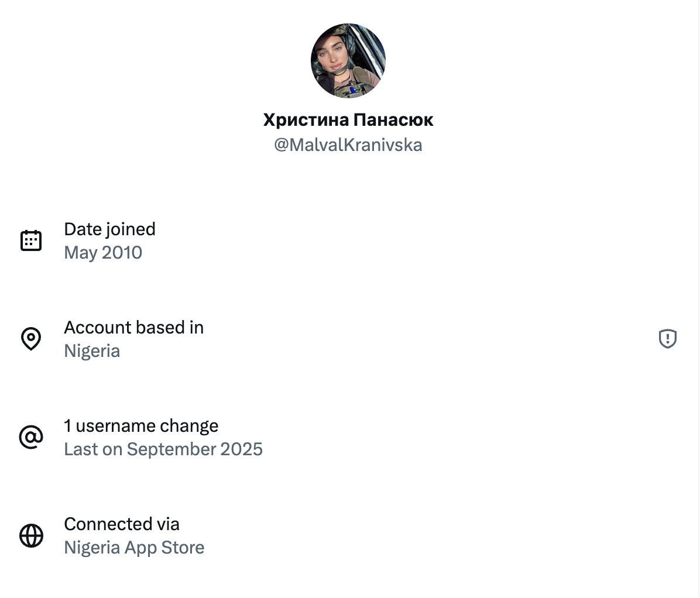The height and width of the screenshot is (598, 700).
Task: Click the @ username change icon
Action: 31,437
